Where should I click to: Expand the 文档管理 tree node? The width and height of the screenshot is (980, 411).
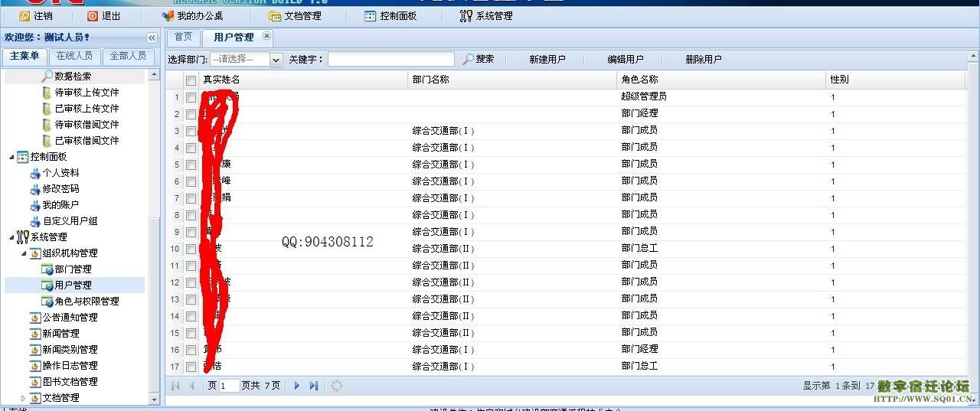[x=23, y=398]
